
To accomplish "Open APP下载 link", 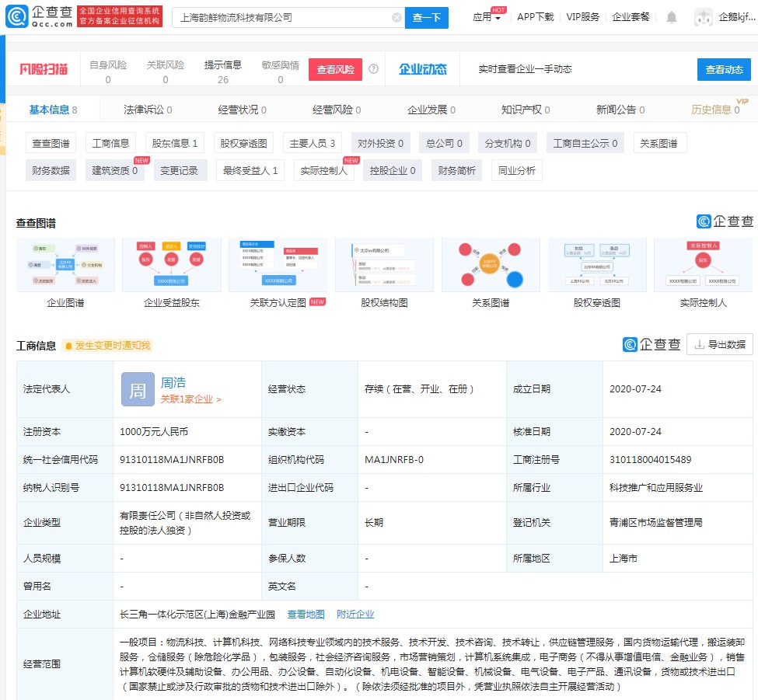I will 535,17.
